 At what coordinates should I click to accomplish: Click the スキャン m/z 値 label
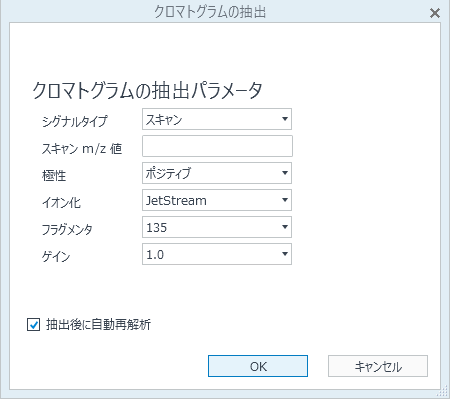pos(82,148)
